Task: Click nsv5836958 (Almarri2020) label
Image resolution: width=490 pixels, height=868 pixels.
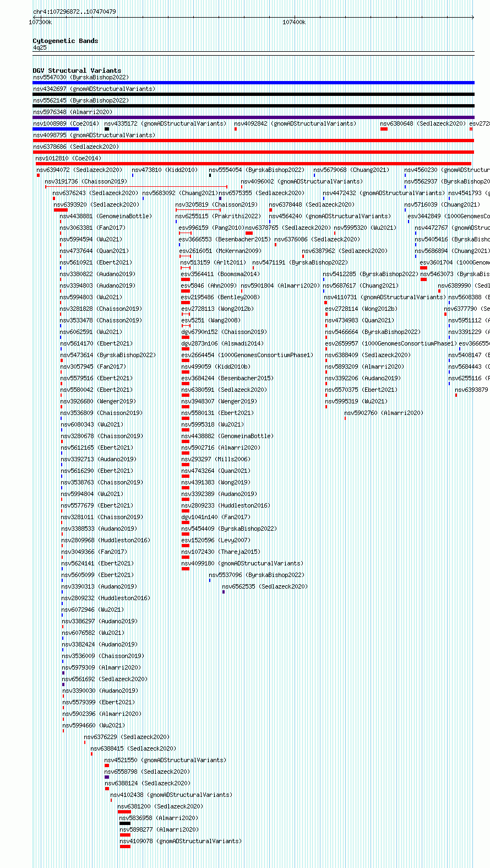Action: tap(159, 818)
